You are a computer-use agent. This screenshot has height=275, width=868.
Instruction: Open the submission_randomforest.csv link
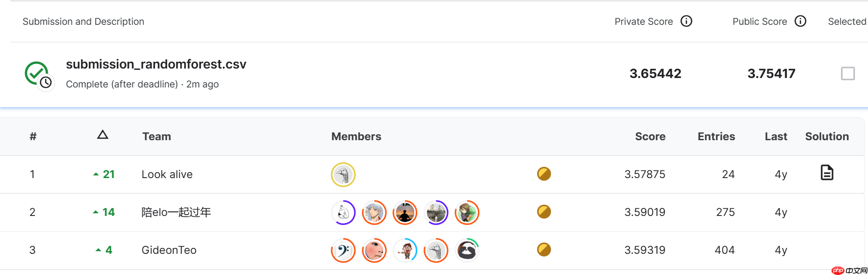pos(156,64)
